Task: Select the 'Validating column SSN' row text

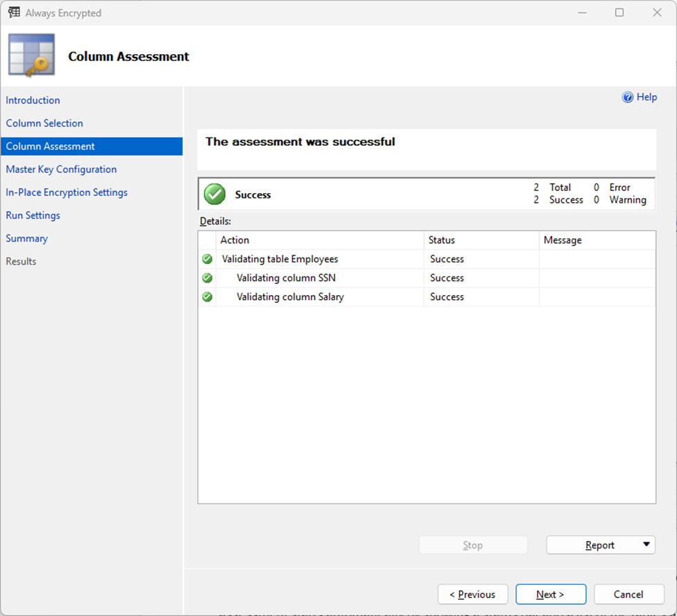Action: pos(286,278)
